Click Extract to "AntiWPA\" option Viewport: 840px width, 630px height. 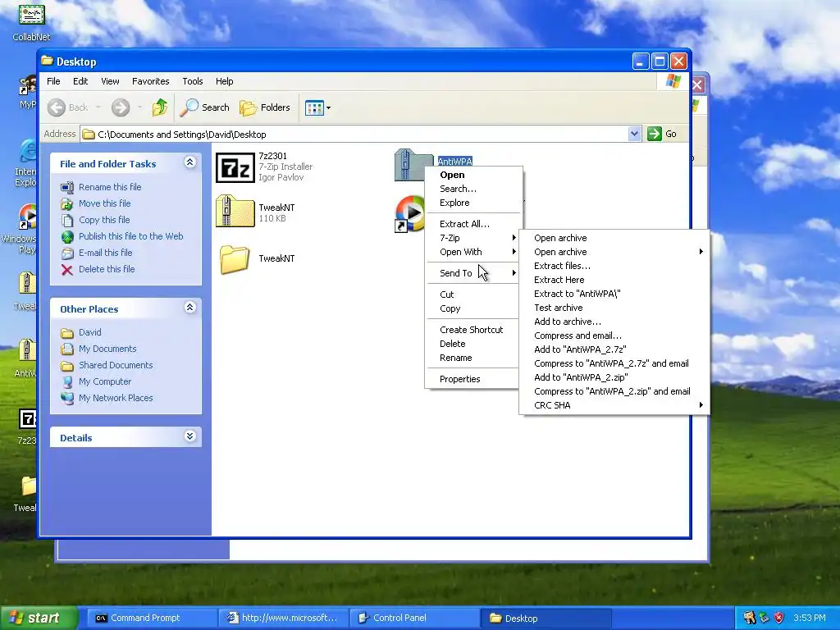tap(614, 294)
